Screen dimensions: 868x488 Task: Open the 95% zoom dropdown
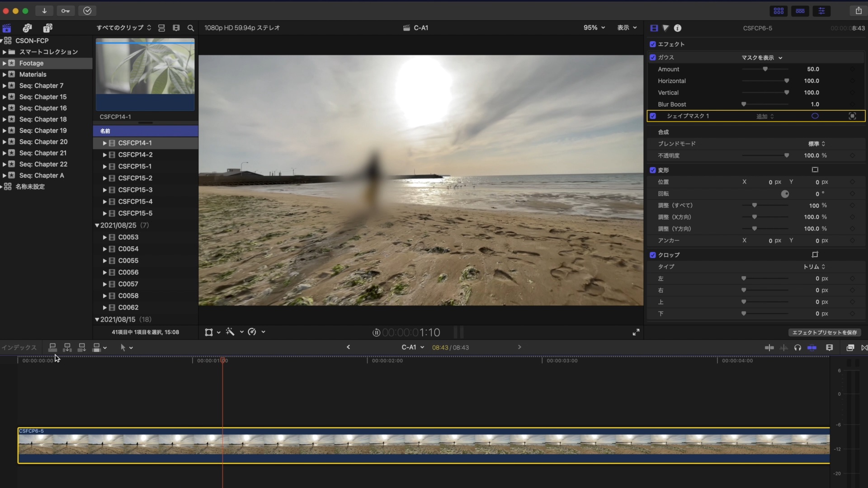point(594,28)
